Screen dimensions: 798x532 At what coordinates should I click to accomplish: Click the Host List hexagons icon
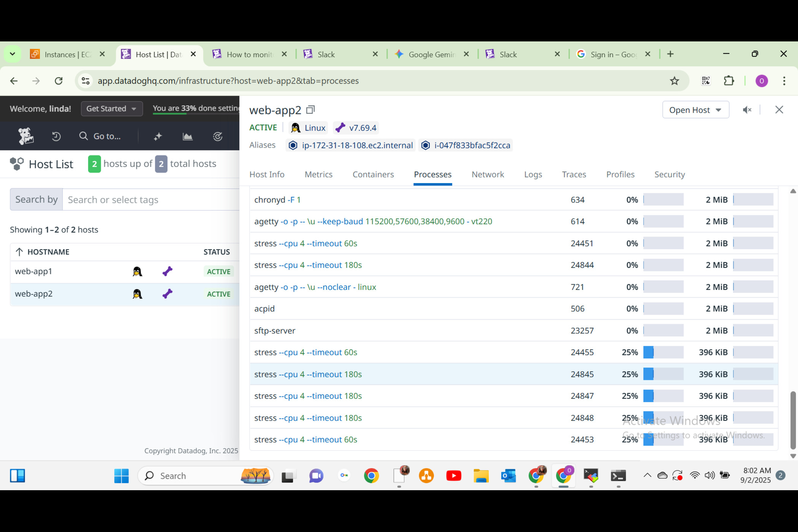click(17, 164)
